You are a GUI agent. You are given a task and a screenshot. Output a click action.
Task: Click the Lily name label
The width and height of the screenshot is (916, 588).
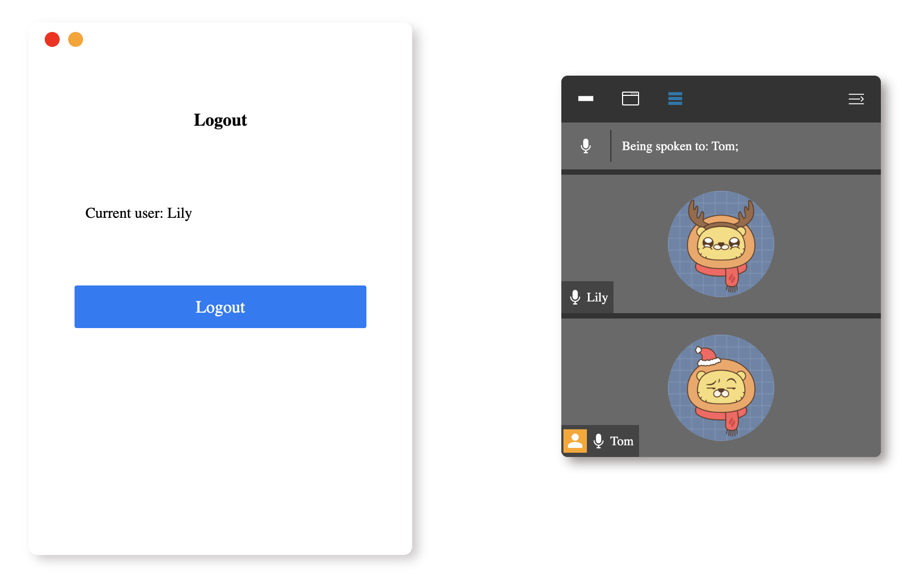point(597,297)
